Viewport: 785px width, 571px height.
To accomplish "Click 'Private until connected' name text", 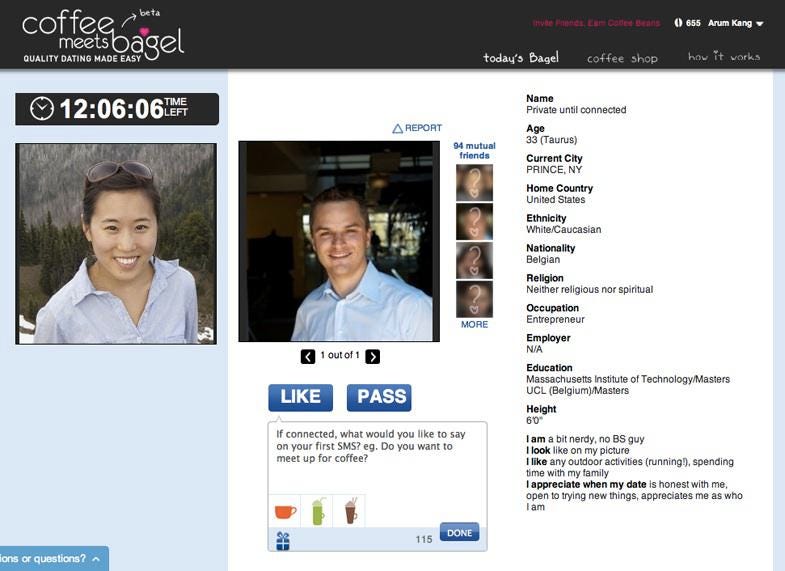I will (x=576, y=110).
